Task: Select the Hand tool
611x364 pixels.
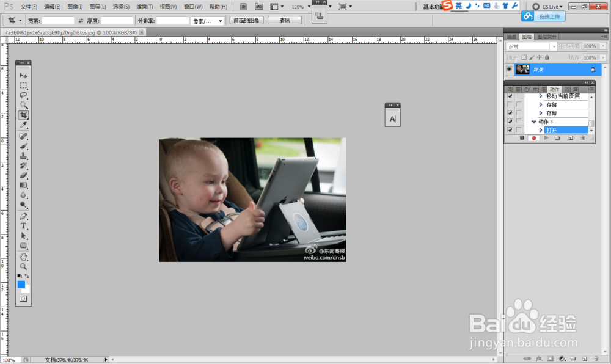Action: [x=23, y=257]
